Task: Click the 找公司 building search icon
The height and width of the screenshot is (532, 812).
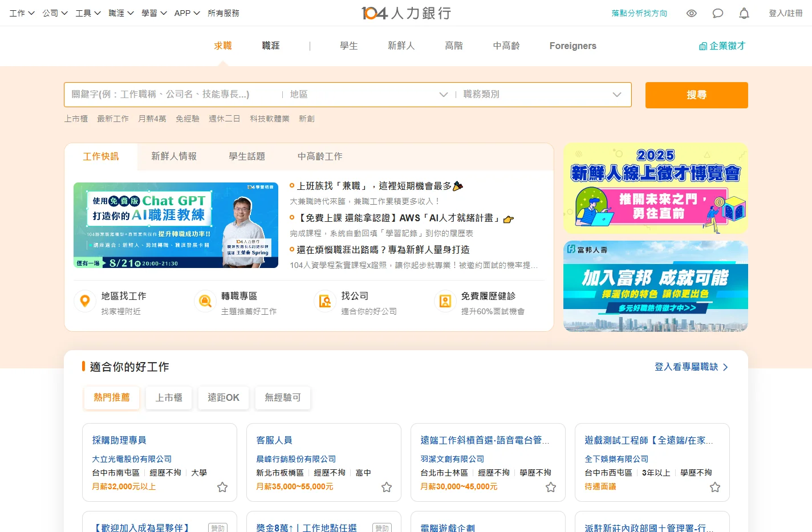Action: click(x=325, y=300)
